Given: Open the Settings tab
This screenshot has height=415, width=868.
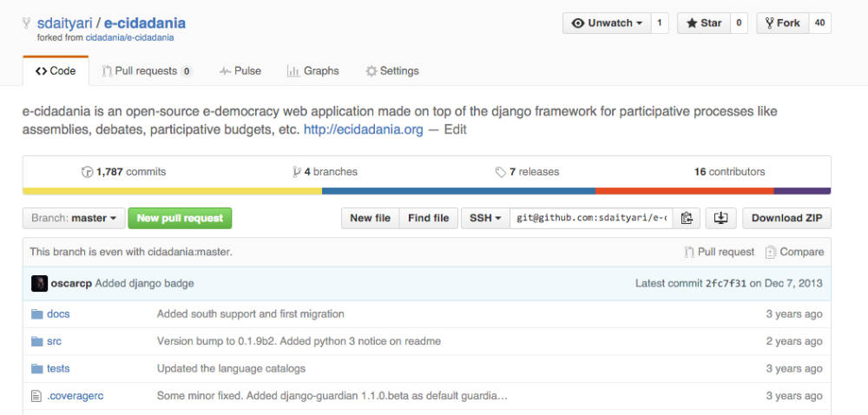Looking at the screenshot, I should [x=392, y=71].
